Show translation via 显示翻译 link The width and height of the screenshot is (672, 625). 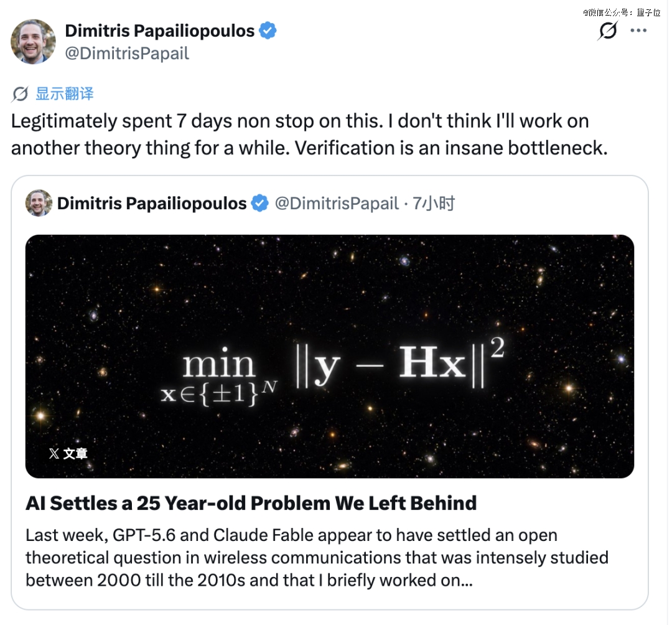click(x=64, y=94)
